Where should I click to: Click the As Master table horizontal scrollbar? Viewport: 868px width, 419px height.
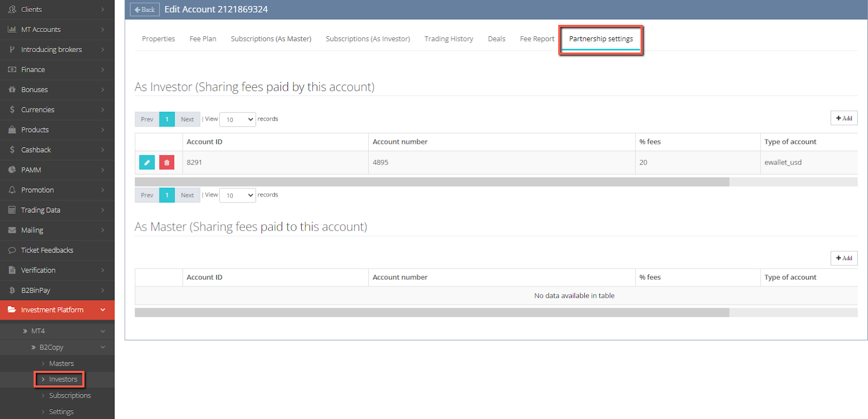point(432,313)
